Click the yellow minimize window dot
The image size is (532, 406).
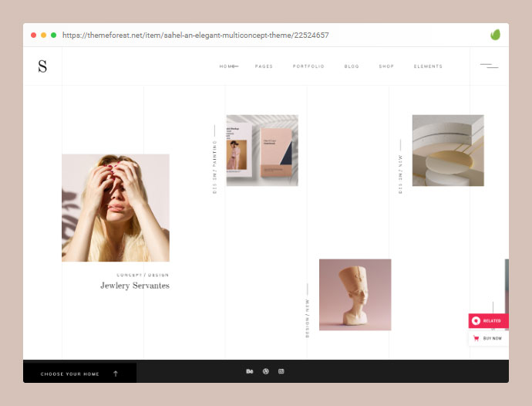pos(43,35)
